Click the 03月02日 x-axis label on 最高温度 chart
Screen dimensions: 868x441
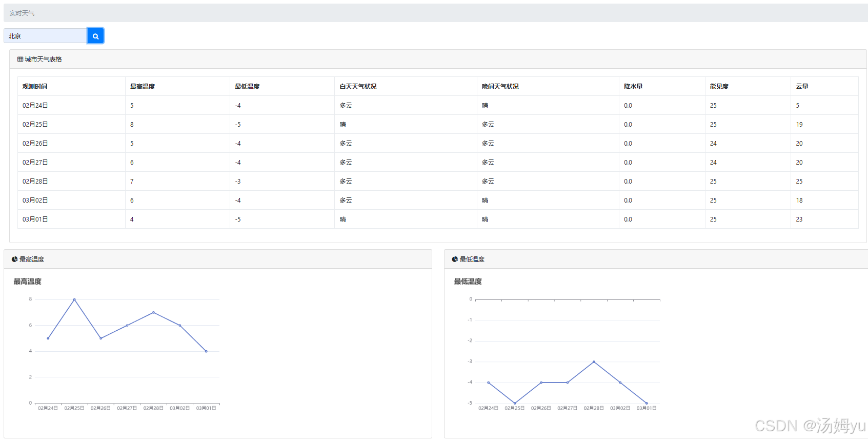point(179,408)
